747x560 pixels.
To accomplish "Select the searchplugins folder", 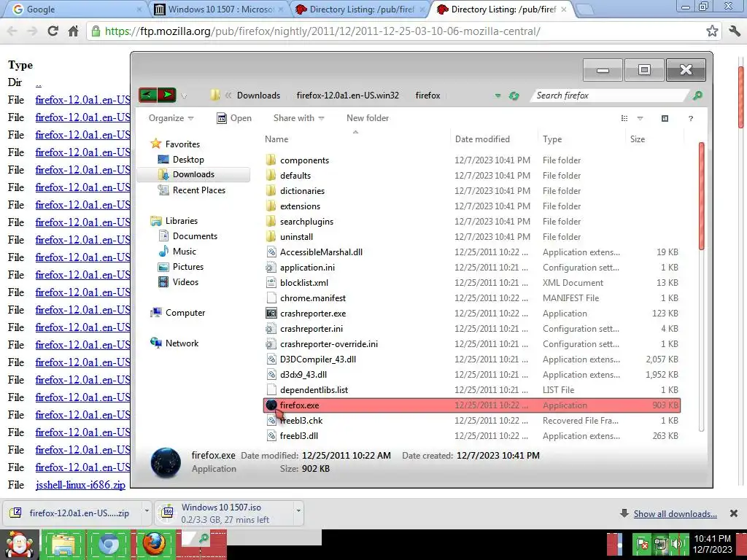I will point(306,222).
